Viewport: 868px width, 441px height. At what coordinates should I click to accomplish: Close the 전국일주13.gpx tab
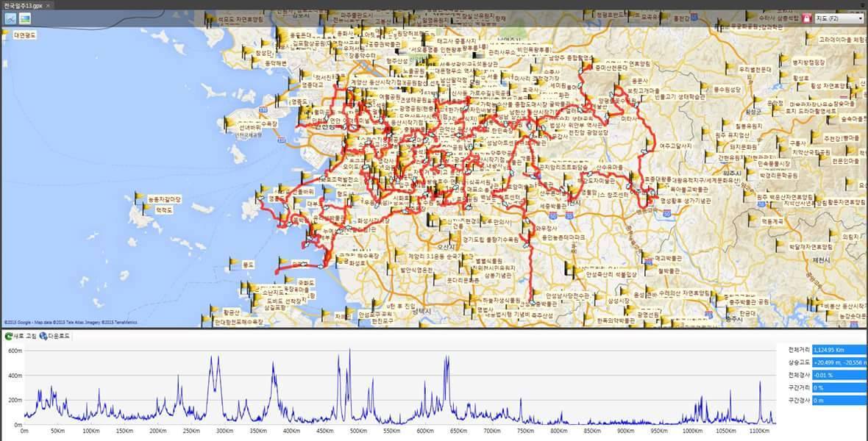point(48,5)
